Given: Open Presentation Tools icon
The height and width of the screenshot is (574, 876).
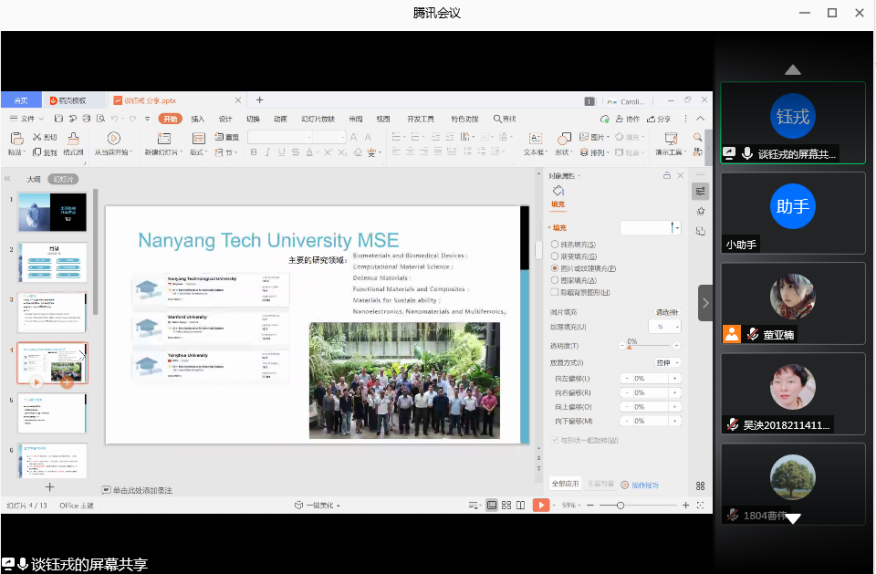Looking at the screenshot, I should (x=670, y=138).
